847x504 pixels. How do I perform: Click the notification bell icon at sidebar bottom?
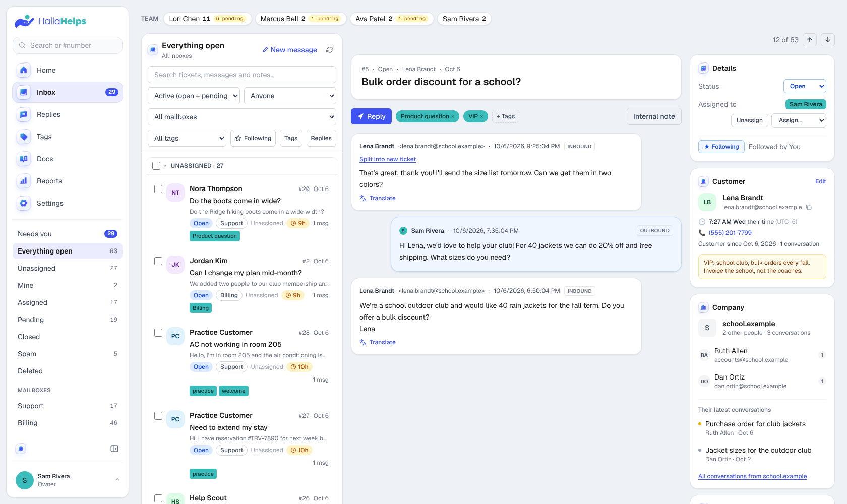point(21,449)
